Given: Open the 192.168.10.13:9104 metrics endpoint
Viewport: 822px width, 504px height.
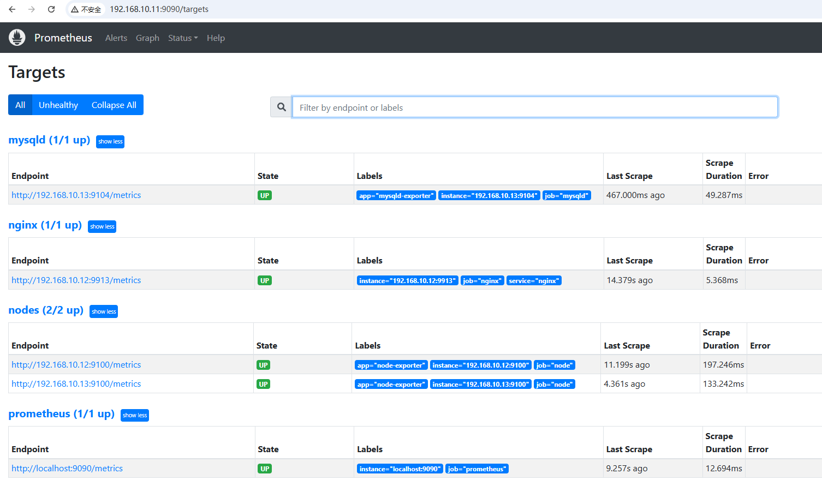Looking at the screenshot, I should [76, 195].
